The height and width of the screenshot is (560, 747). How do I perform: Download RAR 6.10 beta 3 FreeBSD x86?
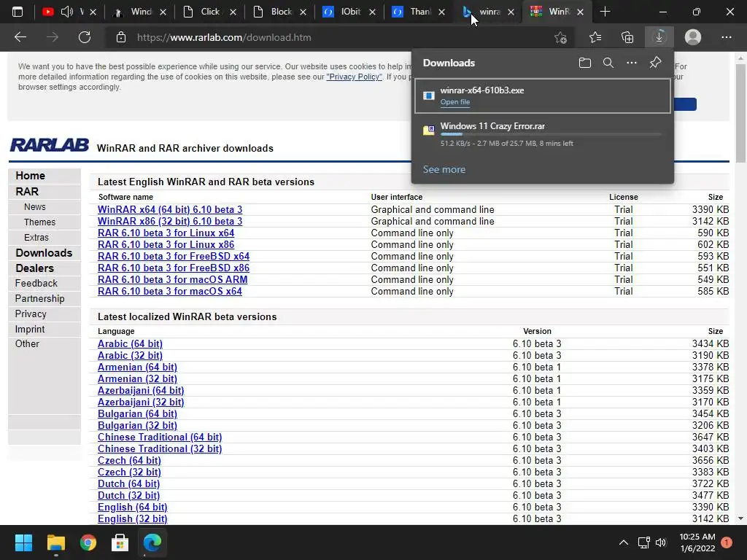tap(174, 268)
